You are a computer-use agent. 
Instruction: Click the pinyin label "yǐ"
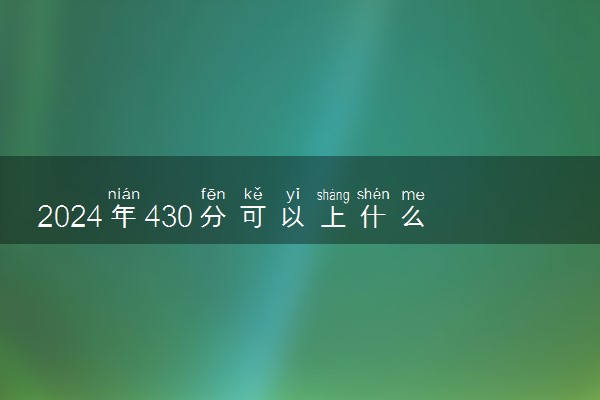(293, 195)
